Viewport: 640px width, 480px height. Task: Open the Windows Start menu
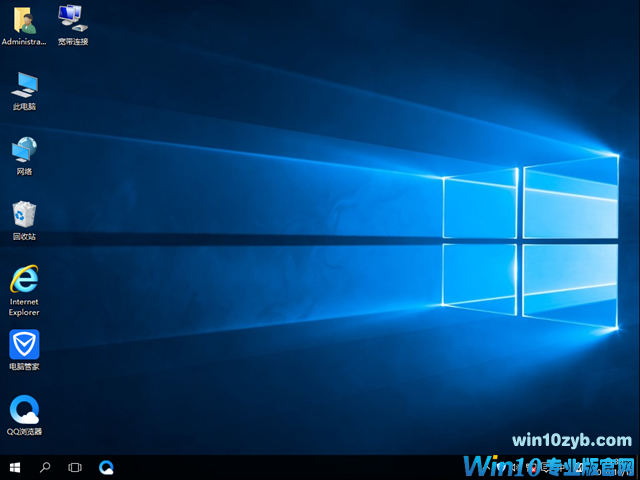click(15, 467)
